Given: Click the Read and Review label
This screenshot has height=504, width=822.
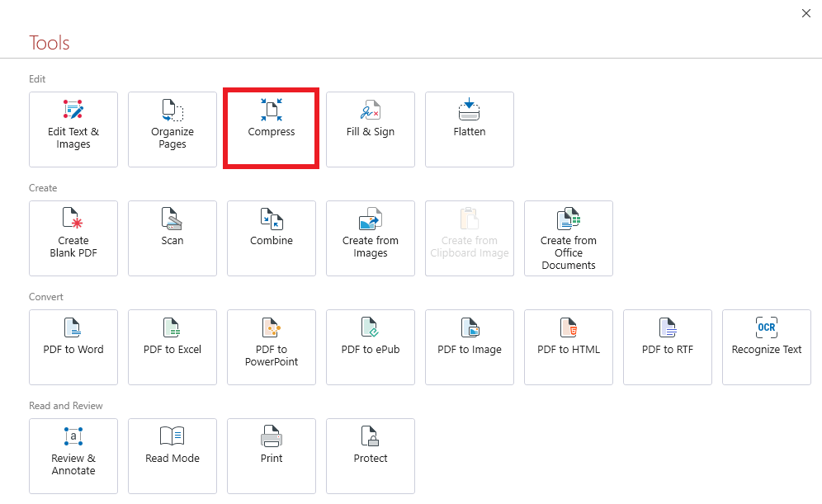Looking at the screenshot, I should pos(66,406).
